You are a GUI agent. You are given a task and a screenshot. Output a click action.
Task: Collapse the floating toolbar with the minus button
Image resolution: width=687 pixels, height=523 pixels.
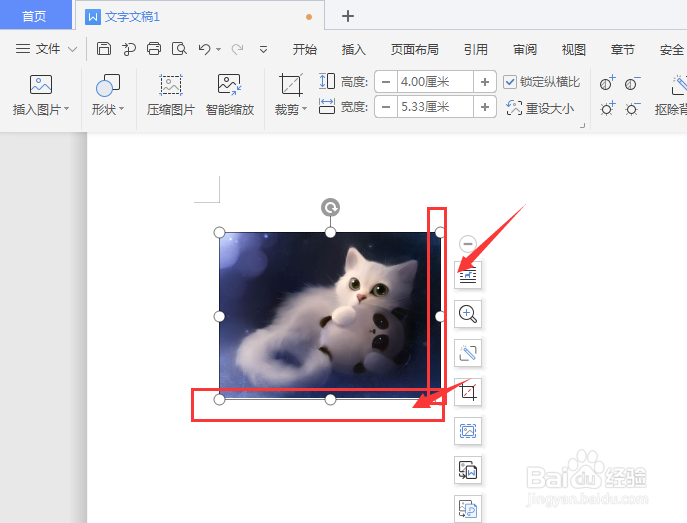point(468,244)
